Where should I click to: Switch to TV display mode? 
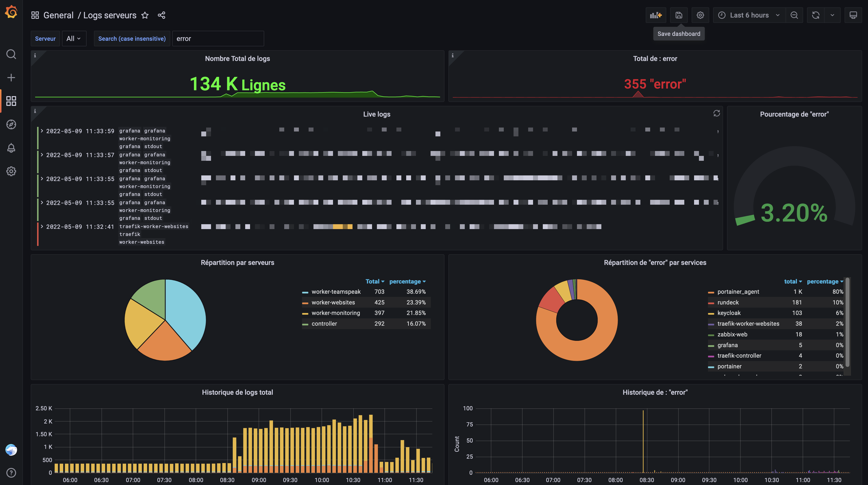[853, 15]
